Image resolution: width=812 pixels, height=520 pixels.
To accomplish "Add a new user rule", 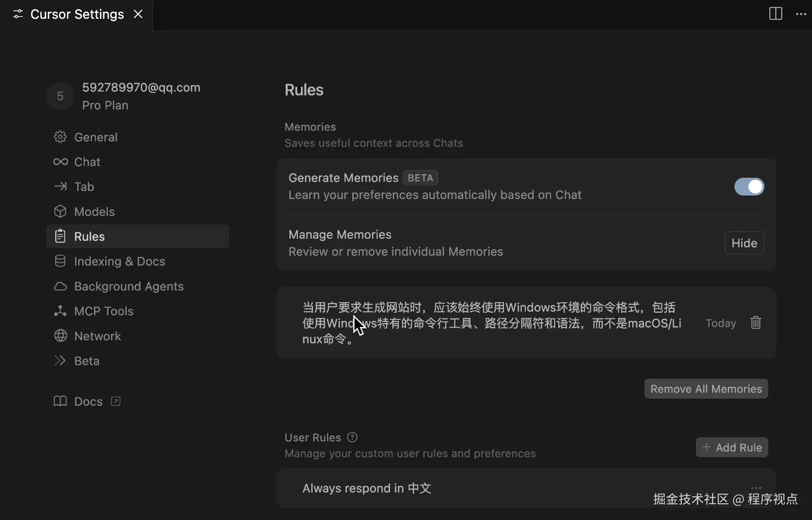I will (732, 447).
